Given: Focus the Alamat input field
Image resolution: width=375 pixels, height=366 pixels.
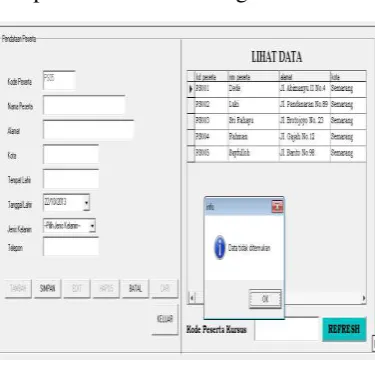Looking at the screenshot, I should (x=88, y=130).
